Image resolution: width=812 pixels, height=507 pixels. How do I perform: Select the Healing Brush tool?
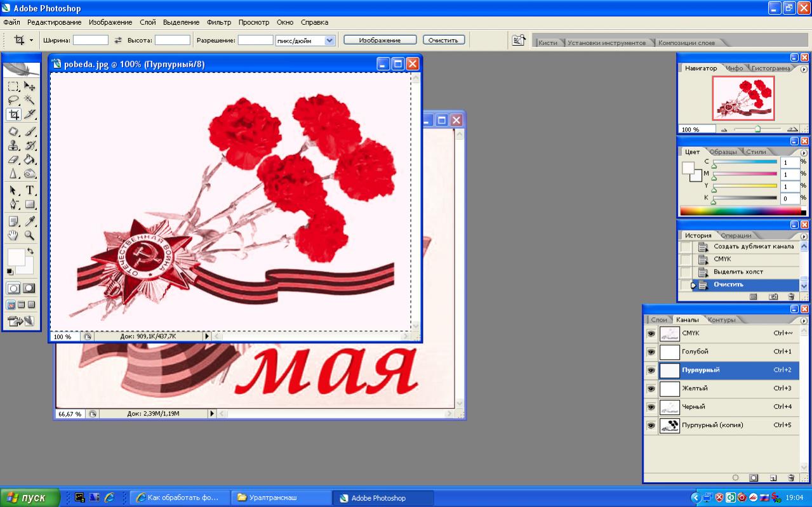coord(13,132)
